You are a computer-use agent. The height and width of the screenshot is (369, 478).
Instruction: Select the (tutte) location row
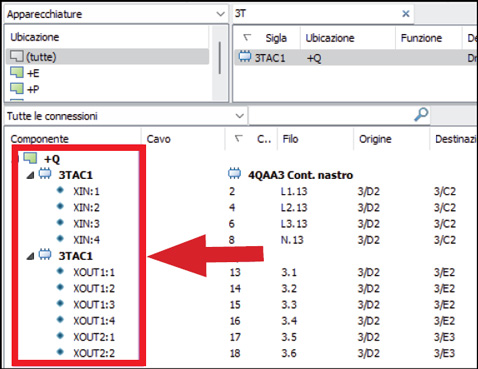(107, 57)
